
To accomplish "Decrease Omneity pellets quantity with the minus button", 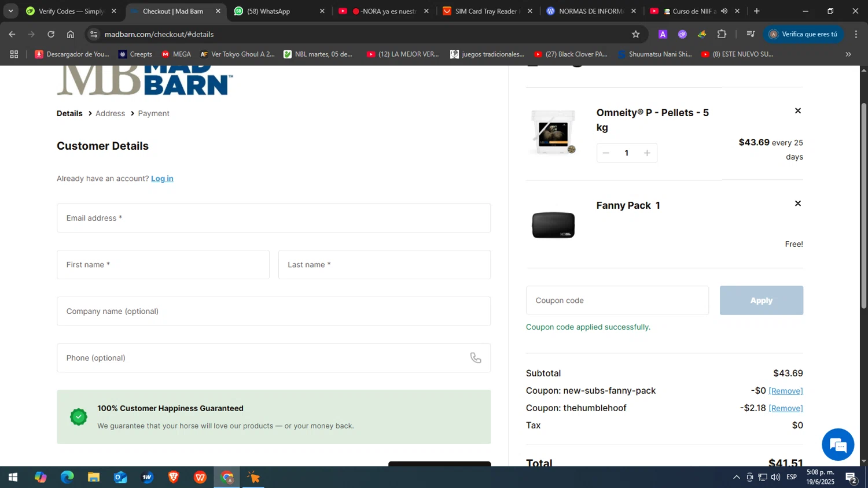I will coord(606,153).
